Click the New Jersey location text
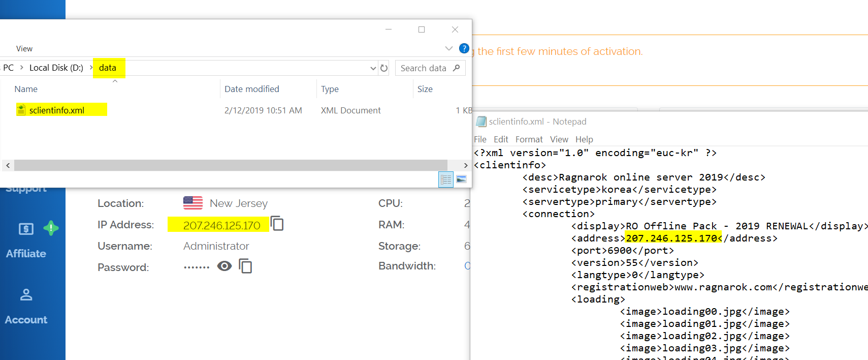Image resolution: width=868 pixels, height=360 pixels. point(239,203)
